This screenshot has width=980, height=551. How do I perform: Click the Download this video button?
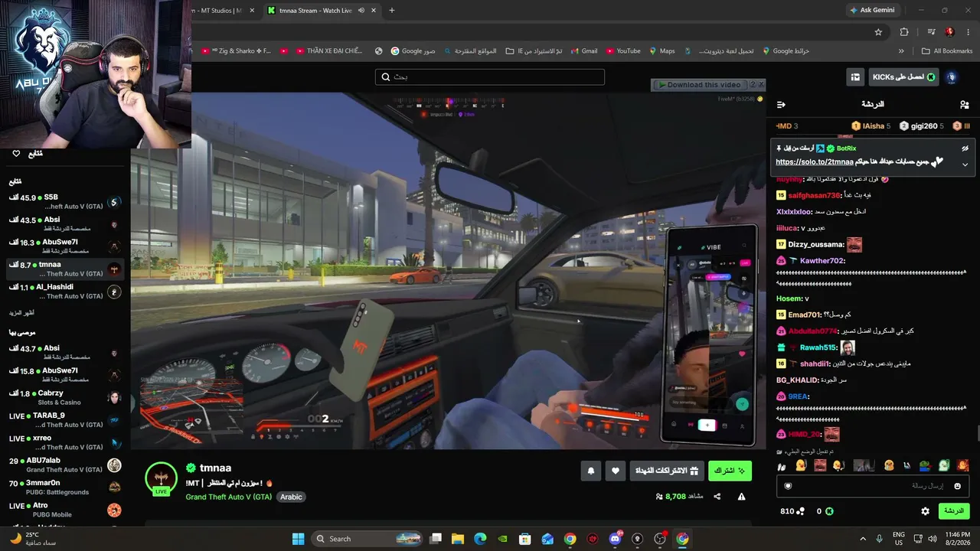click(699, 85)
